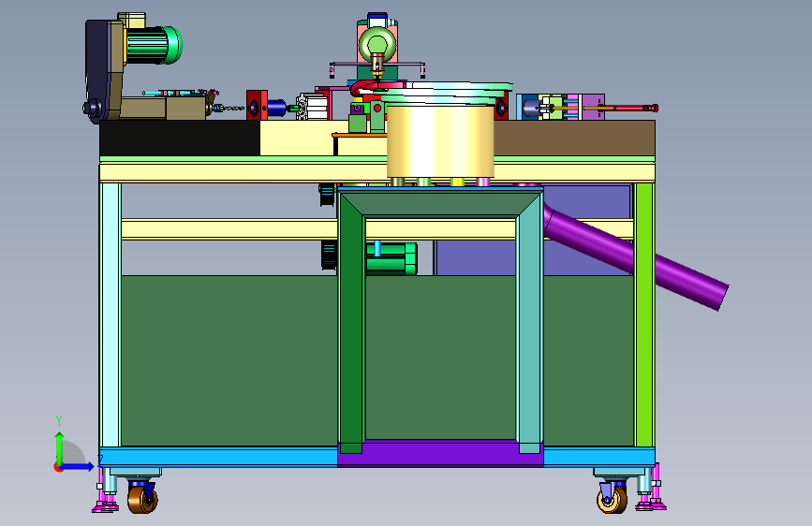Pick the light cyan left frame leg
This screenshot has width=812, height=526.
[x=111, y=314]
